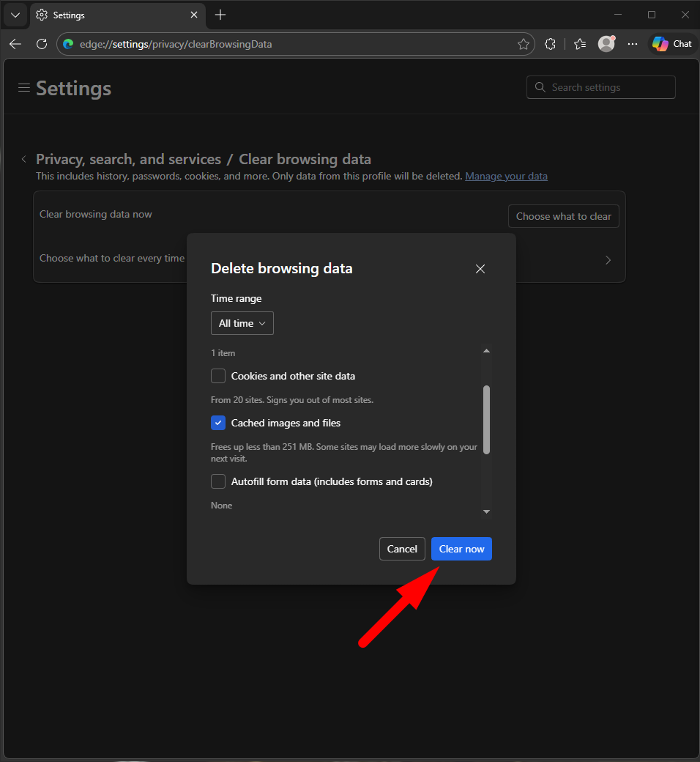Click inside the Search settings field

pyautogui.click(x=601, y=87)
